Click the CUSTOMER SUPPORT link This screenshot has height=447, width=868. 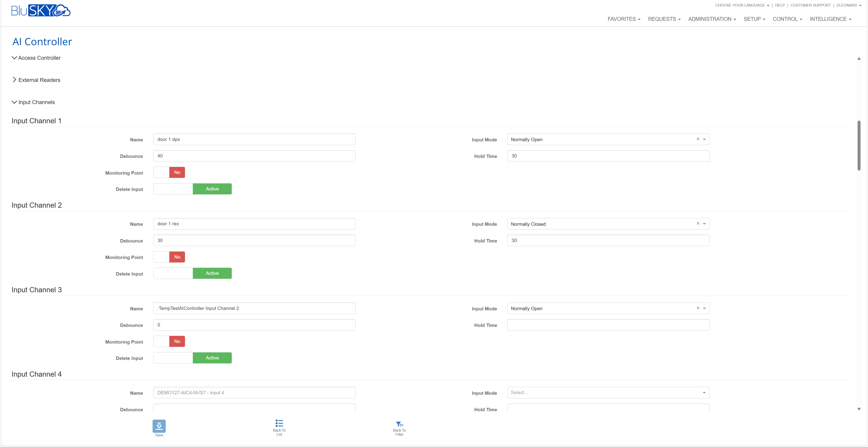pos(810,5)
